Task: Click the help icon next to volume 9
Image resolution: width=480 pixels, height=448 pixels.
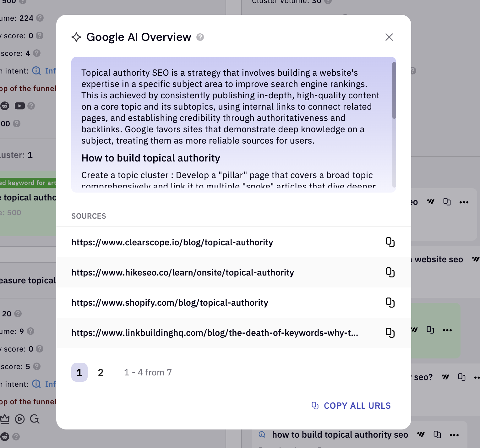Action: [x=30, y=331]
